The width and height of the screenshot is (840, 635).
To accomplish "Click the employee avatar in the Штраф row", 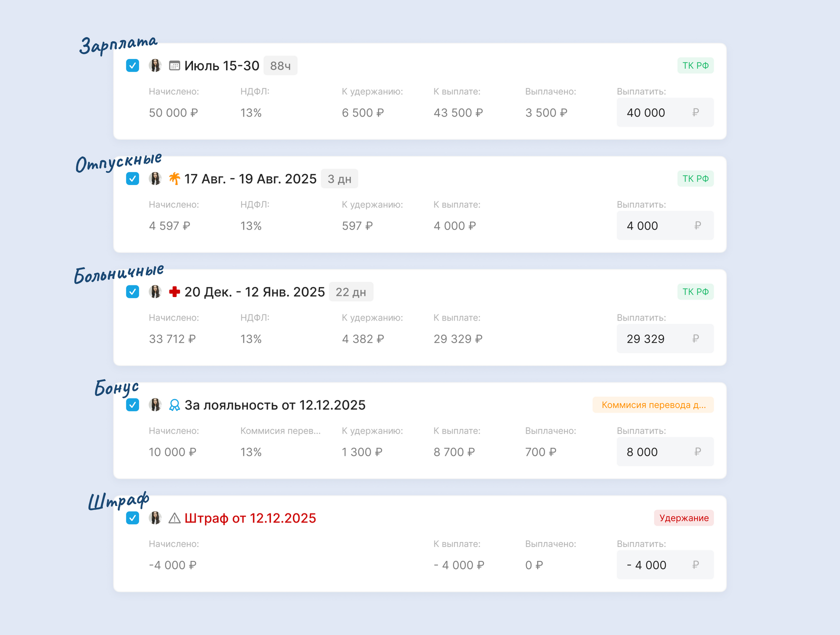I will point(155,518).
